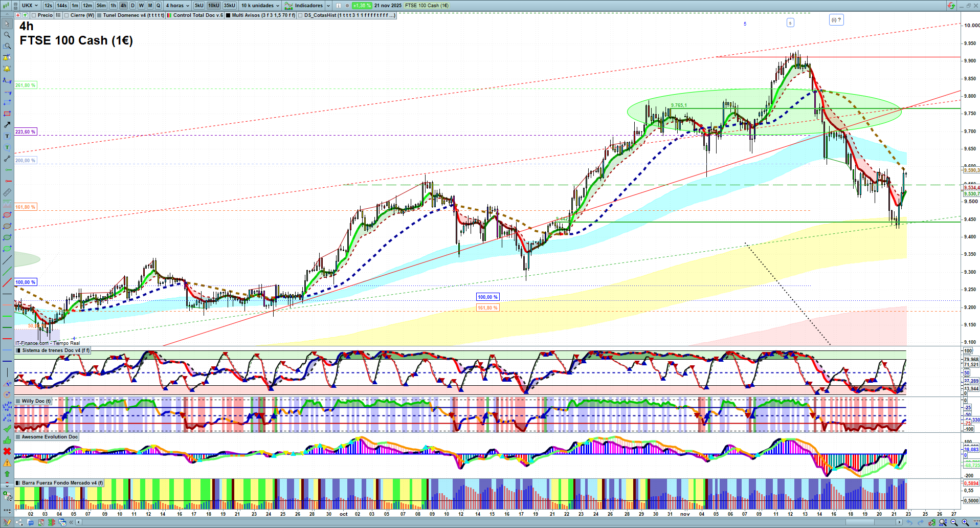Click the Control Total Doc color swatch
This screenshot has height=528, width=980.
[169, 15]
